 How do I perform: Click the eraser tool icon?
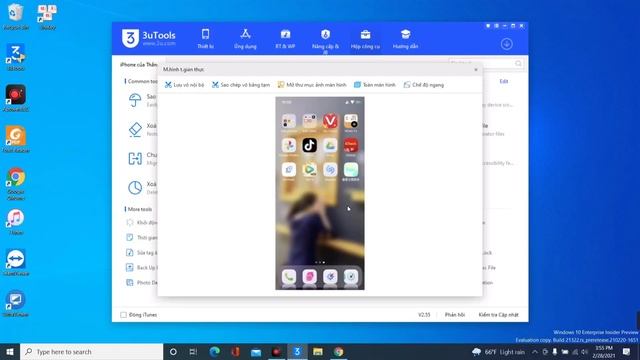[x=135, y=129]
